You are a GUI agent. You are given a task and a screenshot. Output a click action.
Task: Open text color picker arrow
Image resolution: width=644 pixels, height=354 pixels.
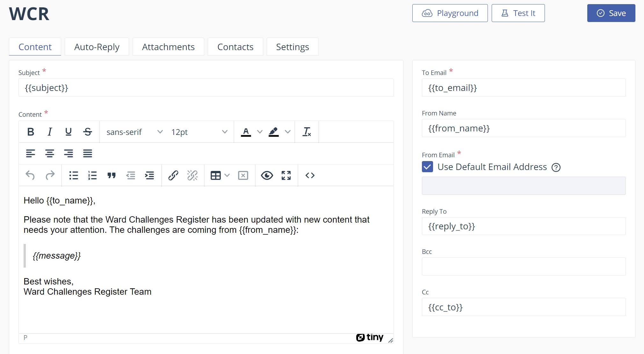260,132
